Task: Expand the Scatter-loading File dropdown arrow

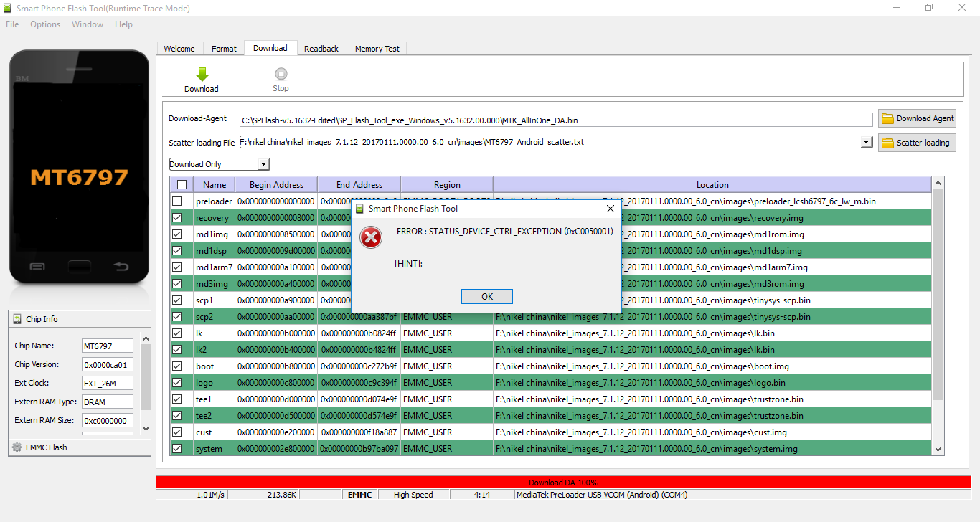Action: pos(866,142)
